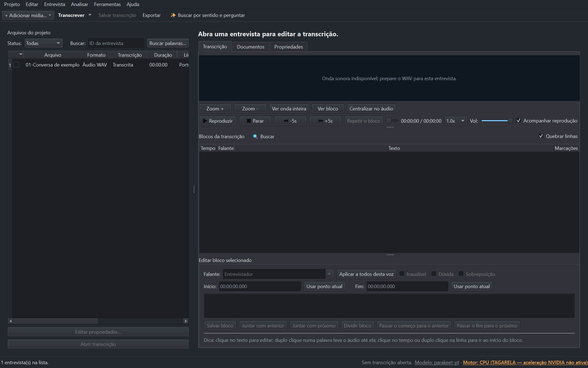Screen dimensions: 588x368
Task: Open the Ferramentas menu
Action: 107,4
